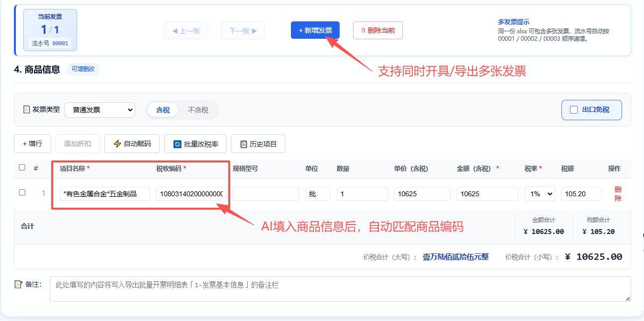Click the 税收编码 input field
Screen dimensions: 644x321
[x=191, y=194]
